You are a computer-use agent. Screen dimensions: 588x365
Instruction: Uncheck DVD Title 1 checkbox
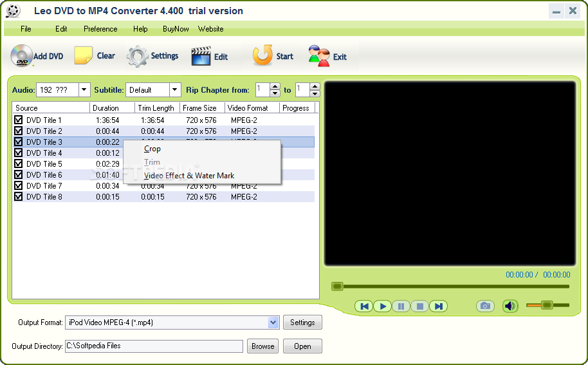coord(18,120)
